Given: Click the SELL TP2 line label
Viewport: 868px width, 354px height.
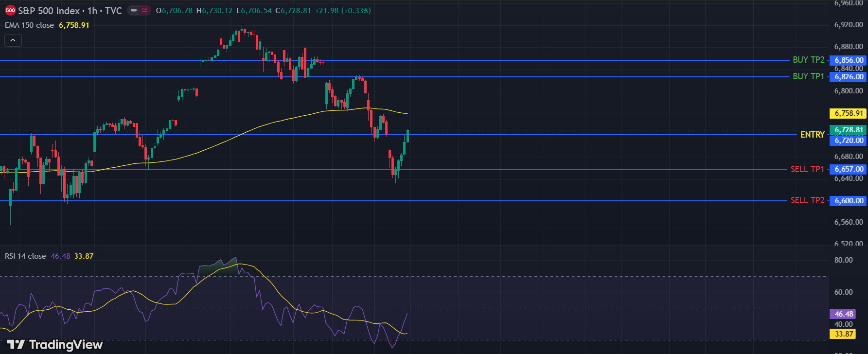Looking at the screenshot, I should coord(807,200).
